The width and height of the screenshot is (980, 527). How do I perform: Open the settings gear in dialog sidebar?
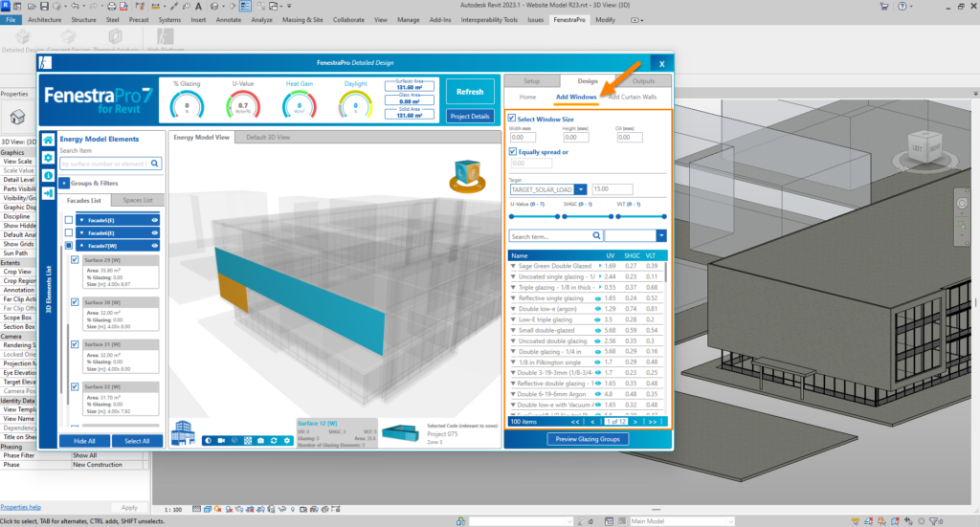(48, 158)
